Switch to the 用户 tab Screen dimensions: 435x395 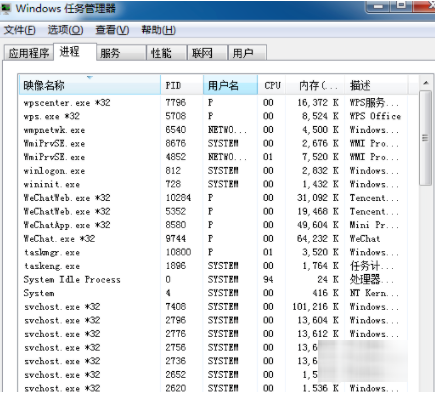[x=247, y=53]
